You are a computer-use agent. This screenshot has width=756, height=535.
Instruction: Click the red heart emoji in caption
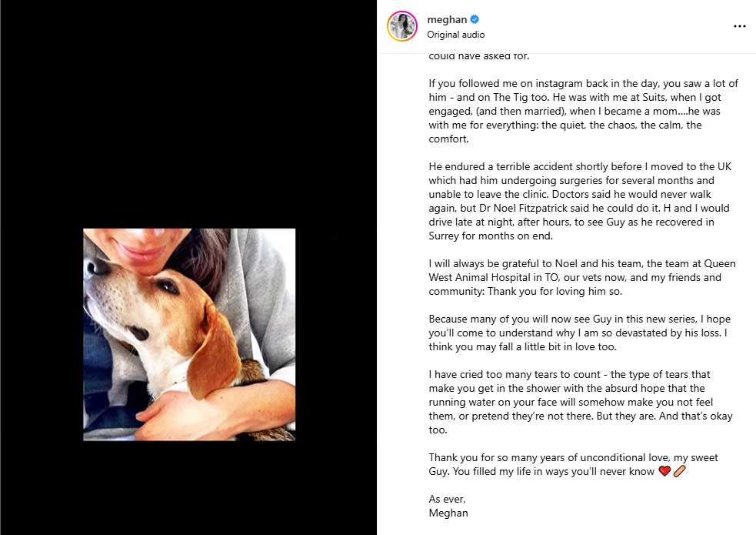[664, 471]
